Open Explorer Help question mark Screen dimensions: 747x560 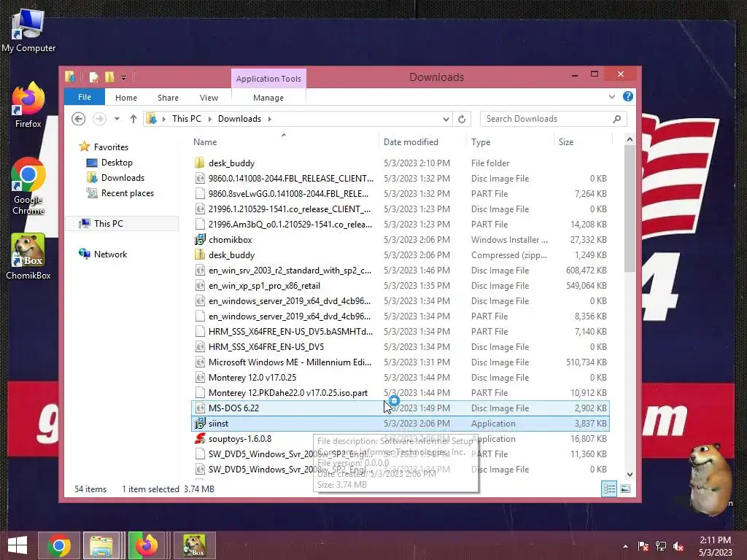(628, 97)
